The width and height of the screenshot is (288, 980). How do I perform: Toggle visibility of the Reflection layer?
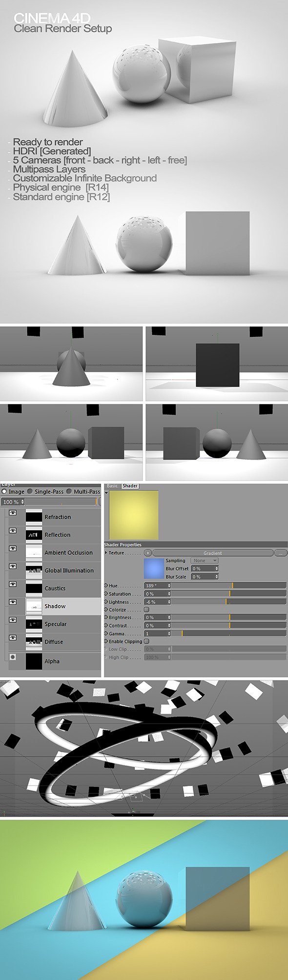pos(13,530)
